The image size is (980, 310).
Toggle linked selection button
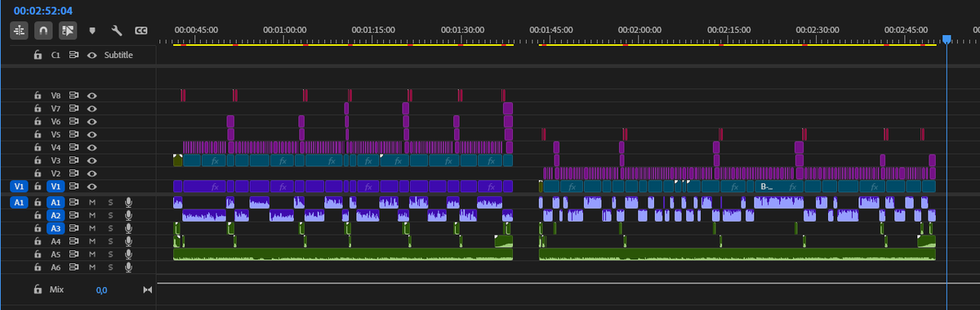click(x=67, y=30)
